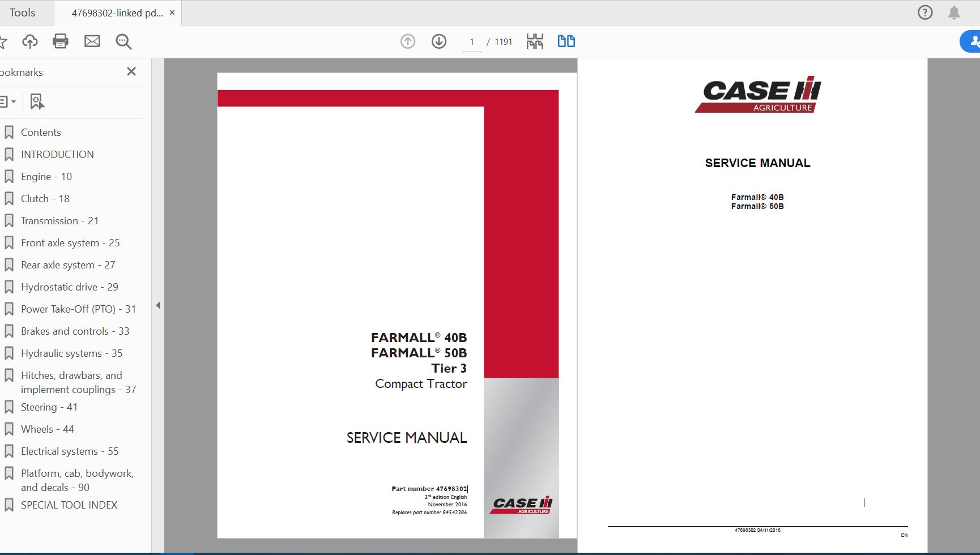Click Case IH Agriculture logo on right page
This screenshot has height=555, width=980.
758,95
